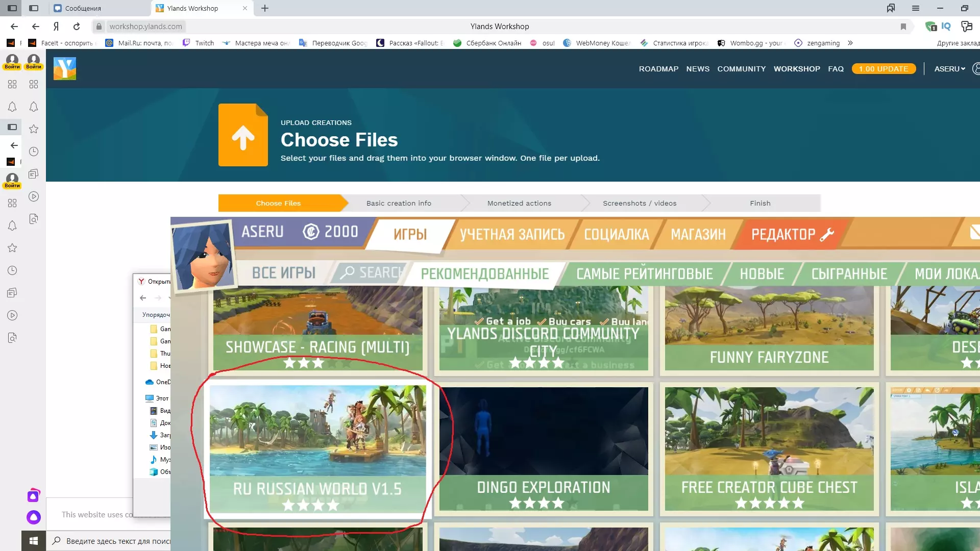Open the WORKSHOP navigation menu item
This screenshot has width=980, height=551.
(796, 69)
